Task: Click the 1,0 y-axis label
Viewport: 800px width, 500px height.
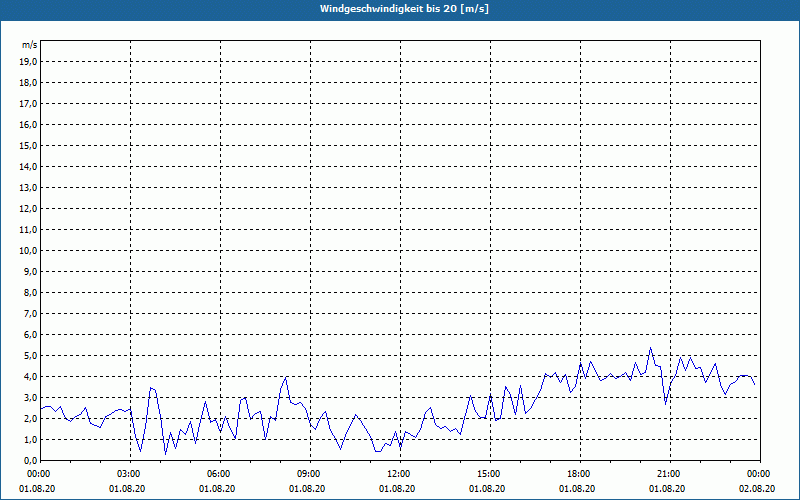Action: [x=31, y=439]
